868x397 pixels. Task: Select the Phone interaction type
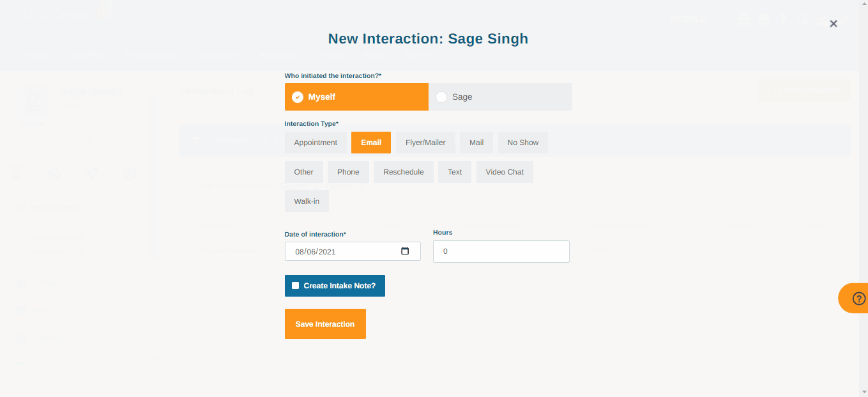pyautogui.click(x=348, y=171)
